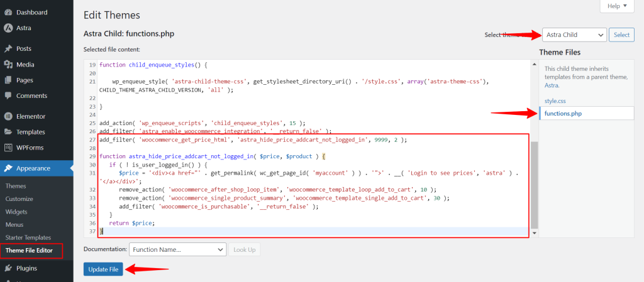Click the Templates folder icon
Image resolution: width=644 pixels, height=282 pixels.
8,132
